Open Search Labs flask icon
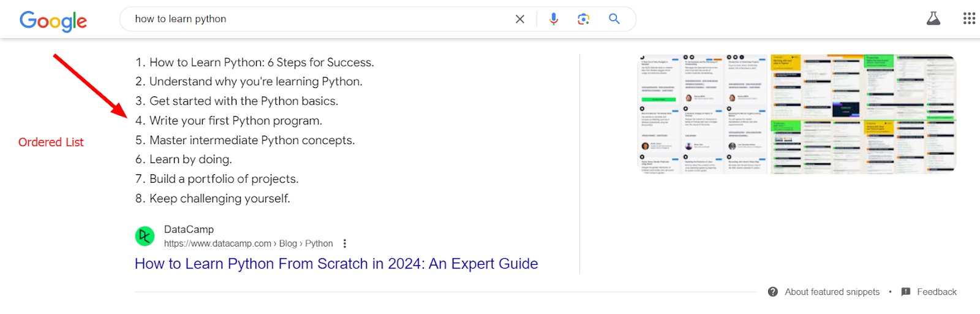Image resolution: width=980 pixels, height=314 pixels. (x=933, y=18)
